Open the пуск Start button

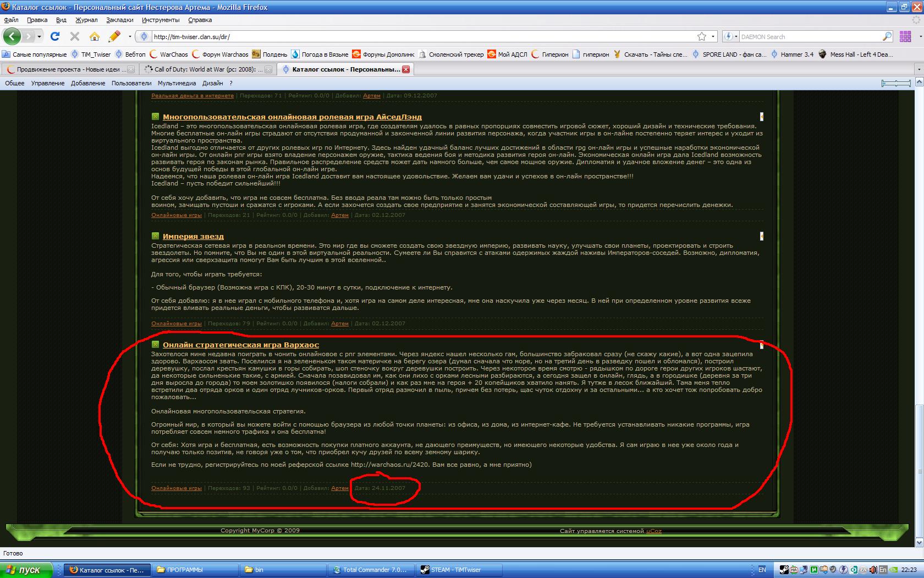click(26, 570)
